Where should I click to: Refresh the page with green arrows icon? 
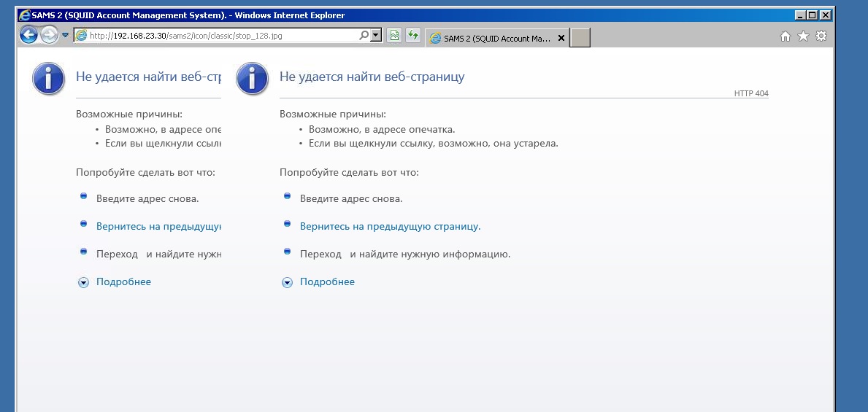413,36
